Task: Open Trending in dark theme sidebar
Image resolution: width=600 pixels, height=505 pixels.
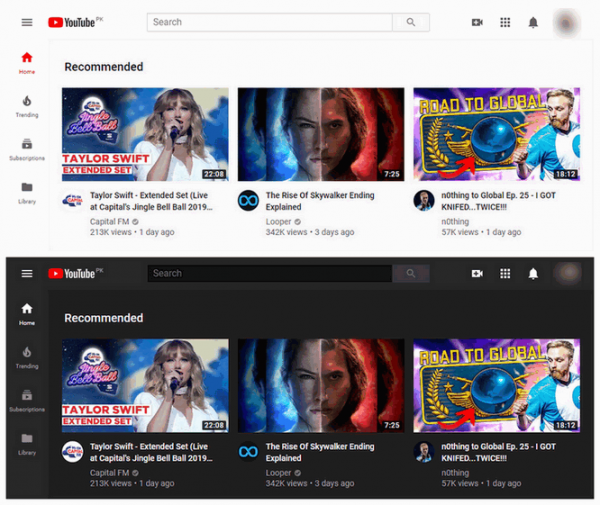Action: click(x=27, y=358)
